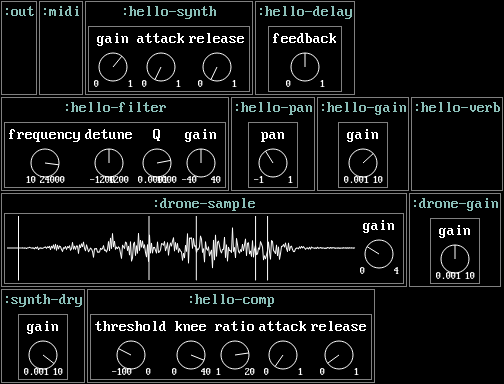Click the first waveform marker at far left
Screen dimensions: 504x384
18,248
